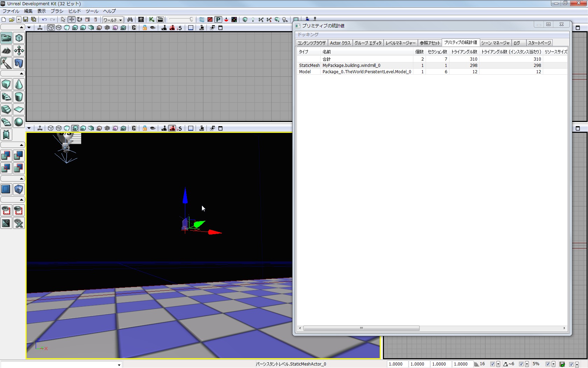Pick the cylinder brush builder

[x=19, y=97]
